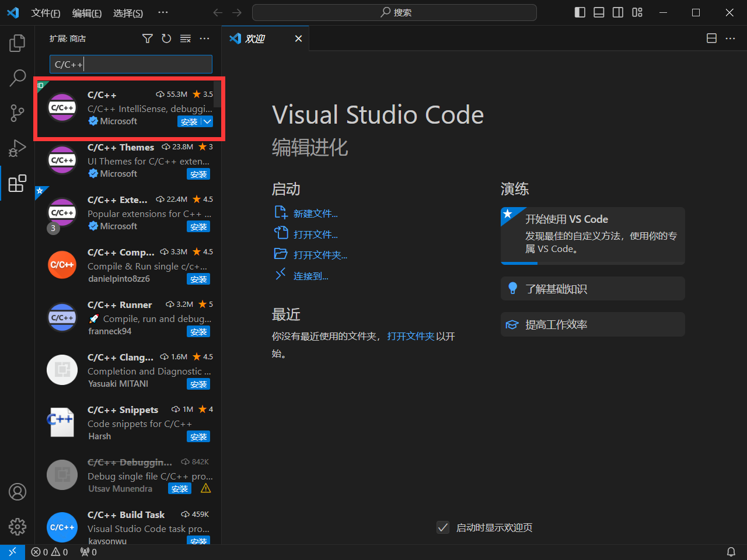Open the 选择(S) menu
The height and width of the screenshot is (560, 747).
tap(128, 13)
